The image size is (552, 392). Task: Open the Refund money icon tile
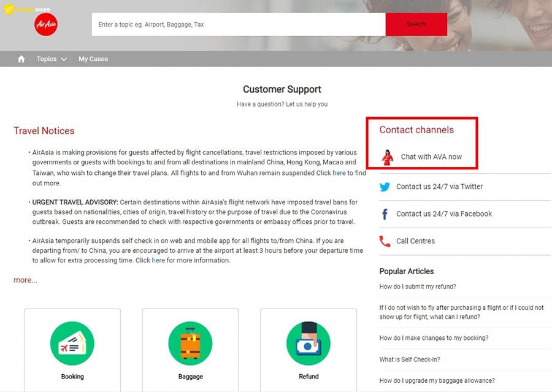309,344
